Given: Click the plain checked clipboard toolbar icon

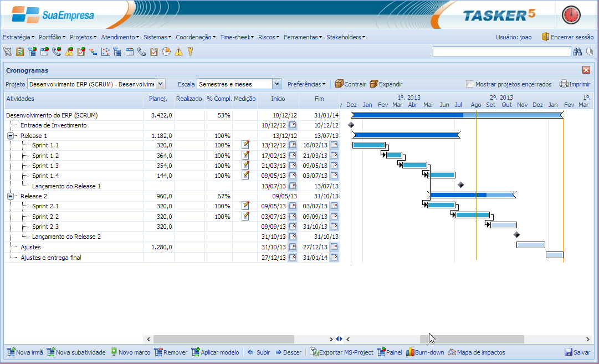Looking at the screenshot, I should pos(154,52).
